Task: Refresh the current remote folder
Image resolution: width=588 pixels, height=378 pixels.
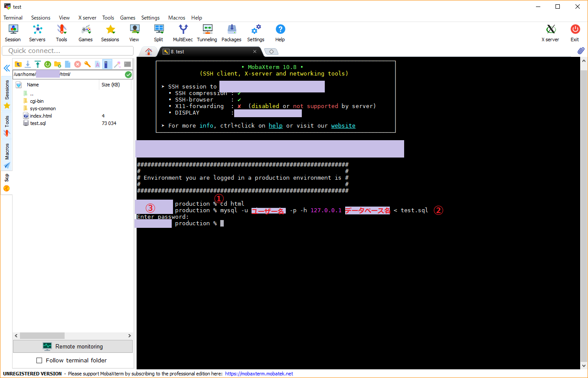Action: [48, 64]
